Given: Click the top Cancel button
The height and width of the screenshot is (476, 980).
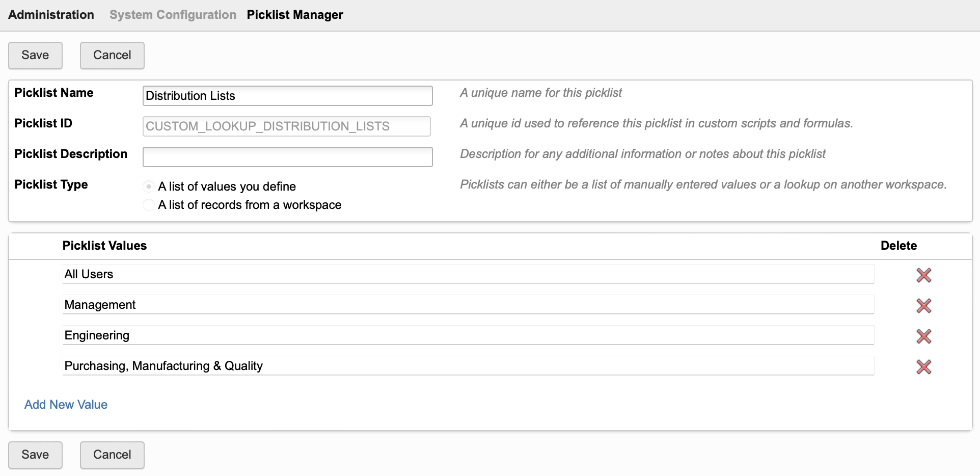Looking at the screenshot, I should point(112,55).
